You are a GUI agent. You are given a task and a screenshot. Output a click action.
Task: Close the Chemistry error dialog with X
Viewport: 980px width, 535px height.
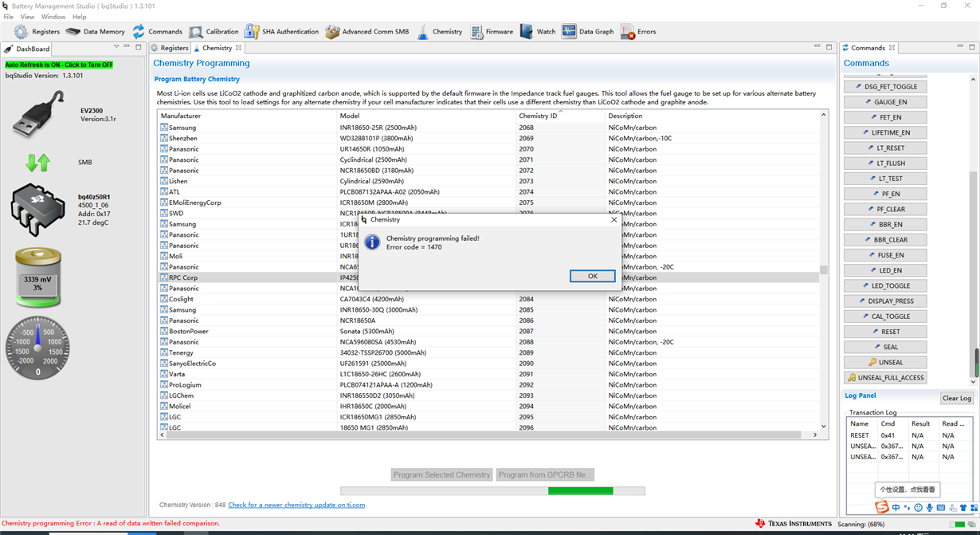click(613, 219)
